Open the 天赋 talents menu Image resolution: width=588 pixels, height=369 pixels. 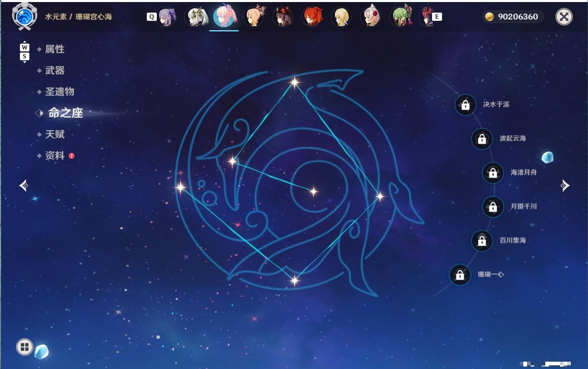(x=55, y=134)
